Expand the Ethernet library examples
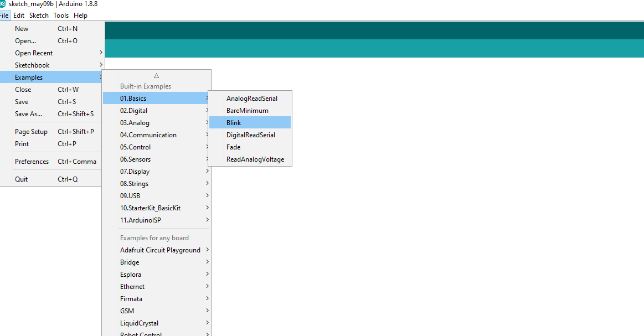 pos(132,286)
